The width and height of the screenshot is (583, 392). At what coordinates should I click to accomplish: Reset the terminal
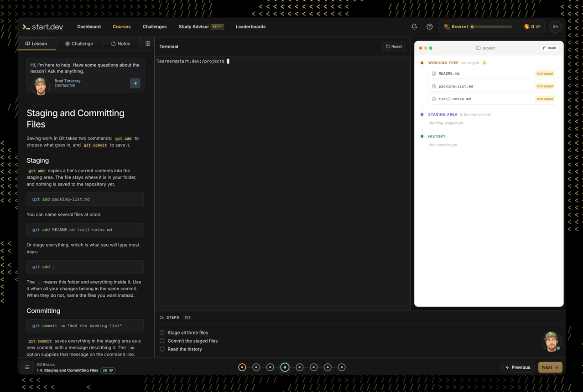point(394,46)
